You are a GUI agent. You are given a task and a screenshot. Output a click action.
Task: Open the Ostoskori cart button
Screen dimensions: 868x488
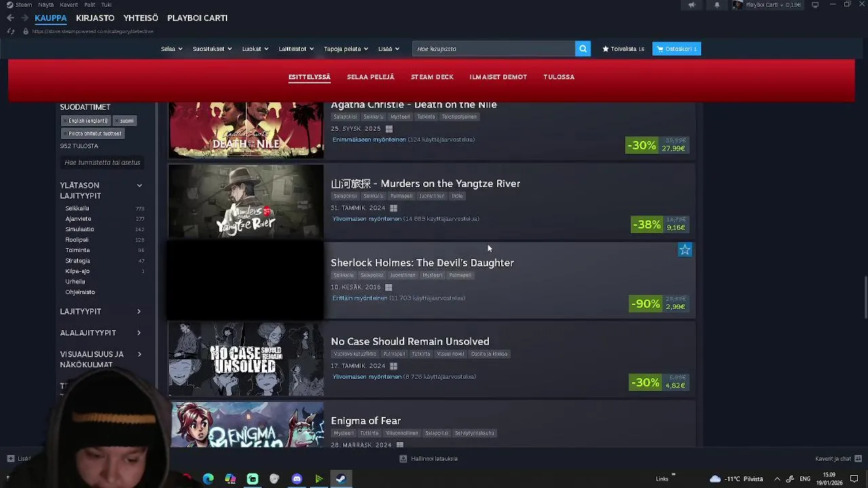click(x=677, y=49)
